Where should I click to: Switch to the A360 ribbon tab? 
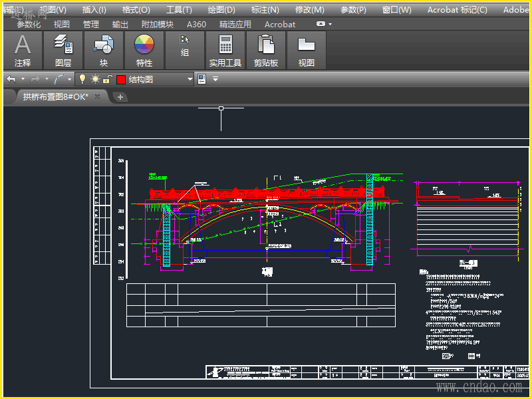pos(196,24)
